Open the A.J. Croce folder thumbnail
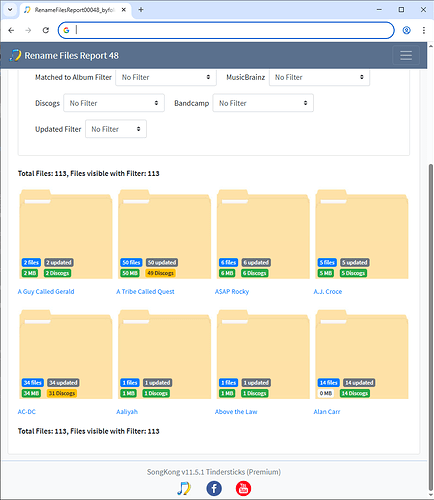434x500 pixels. point(362,234)
